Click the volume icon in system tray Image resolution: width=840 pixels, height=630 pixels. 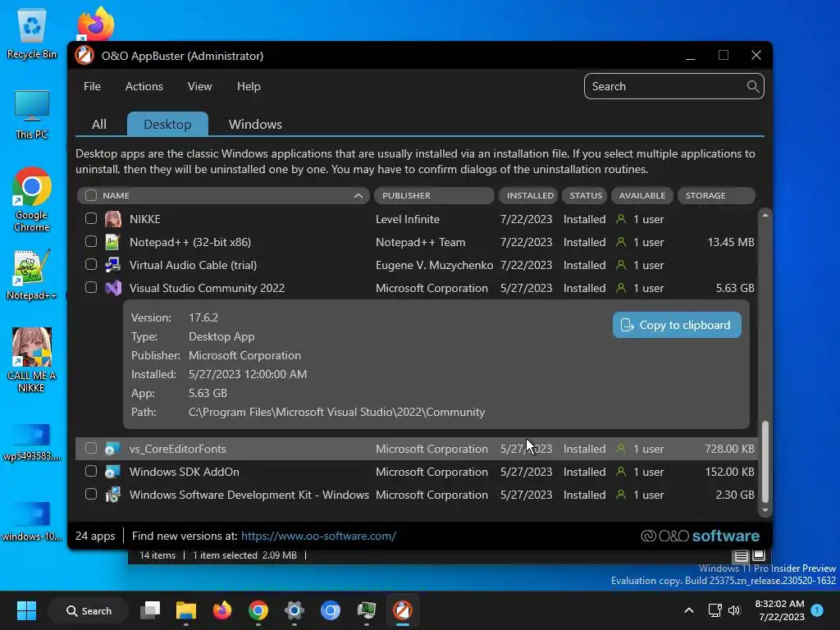click(x=734, y=610)
